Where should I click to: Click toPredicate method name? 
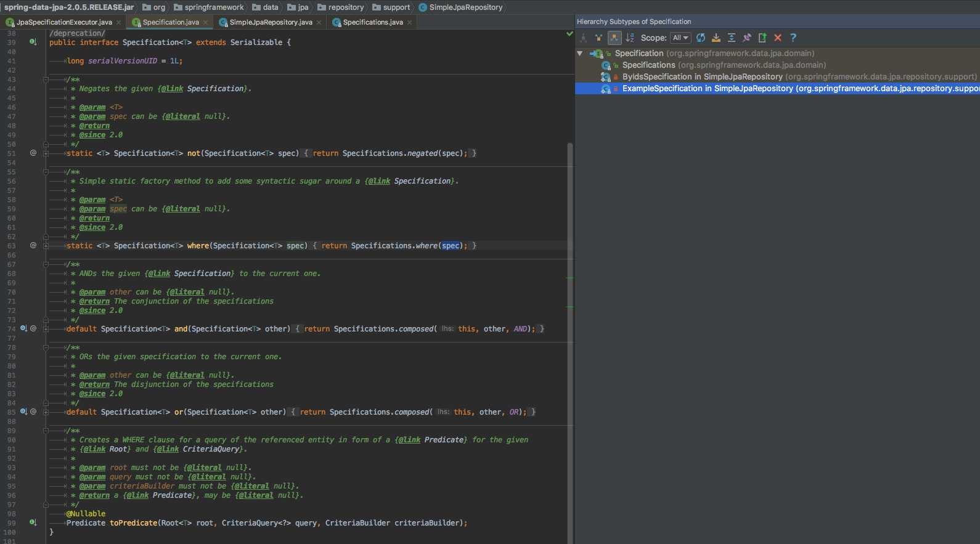pos(134,523)
